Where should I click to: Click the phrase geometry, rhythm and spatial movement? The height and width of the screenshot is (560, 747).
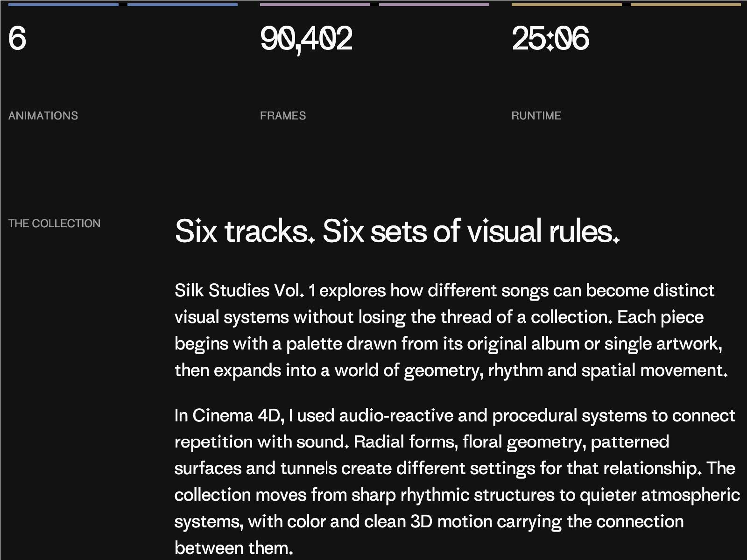565,371
